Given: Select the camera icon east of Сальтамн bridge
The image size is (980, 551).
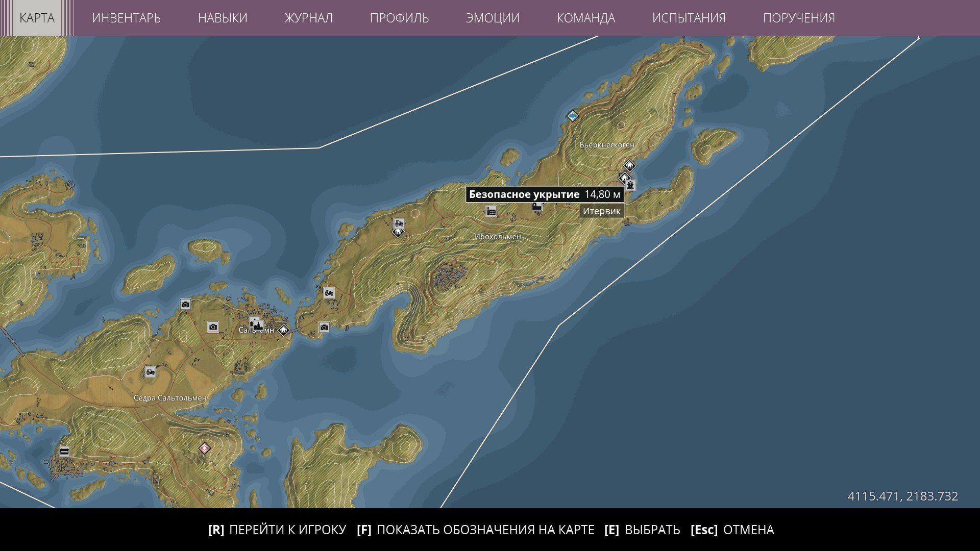Looking at the screenshot, I should click(x=324, y=327).
